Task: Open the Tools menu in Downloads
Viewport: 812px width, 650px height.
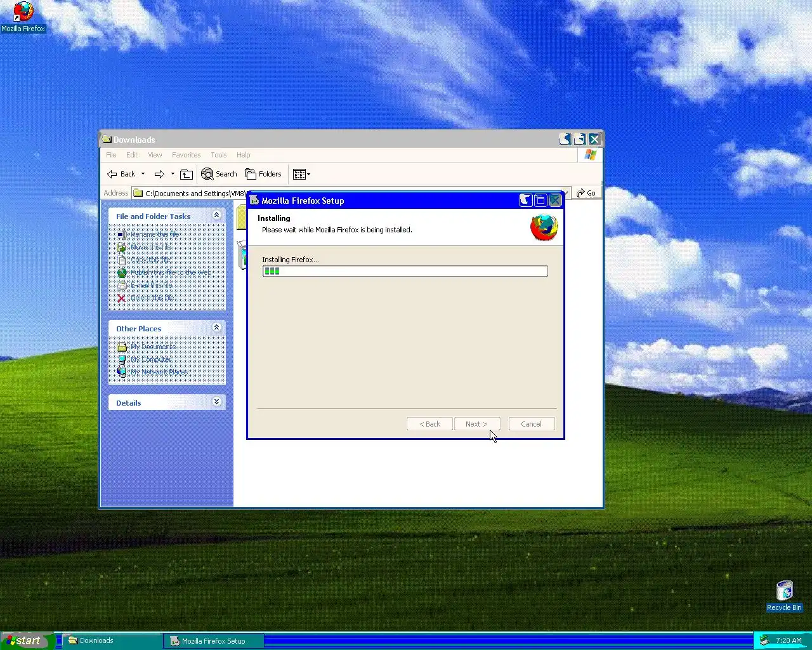Action: click(x=219, y=155)
